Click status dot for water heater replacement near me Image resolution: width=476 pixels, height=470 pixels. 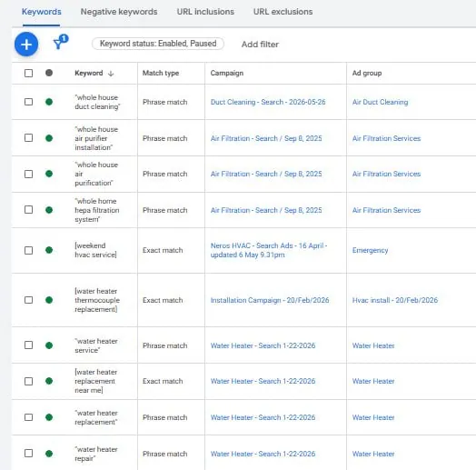click(x=49, y=381)
